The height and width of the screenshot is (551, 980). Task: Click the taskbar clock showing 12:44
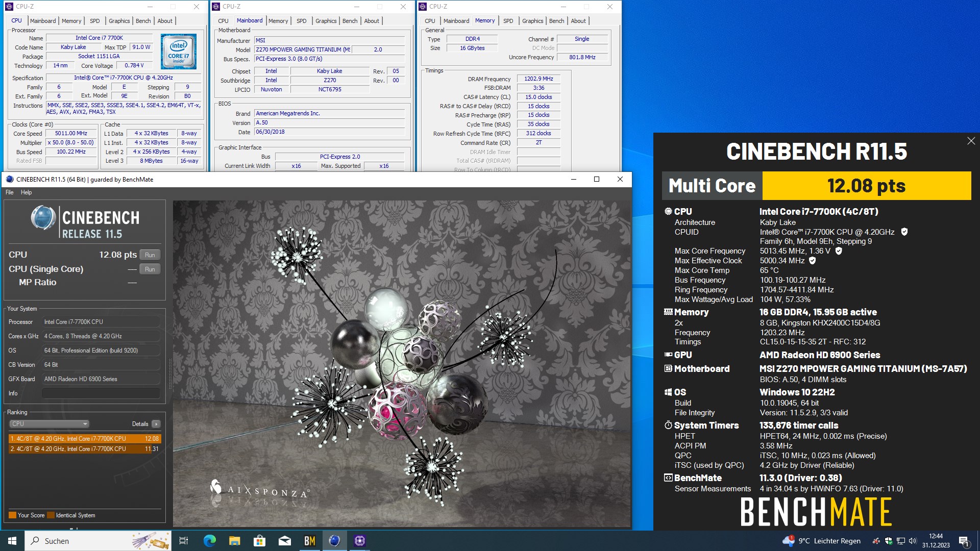pos(936,541)
